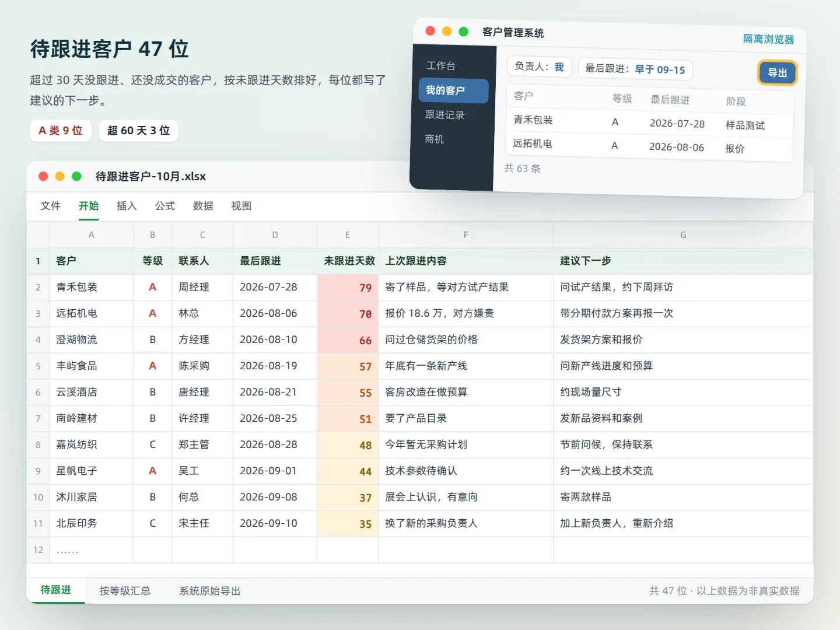Select row 5 by its row number
840x630 pixels.
(x=38, y=366)
